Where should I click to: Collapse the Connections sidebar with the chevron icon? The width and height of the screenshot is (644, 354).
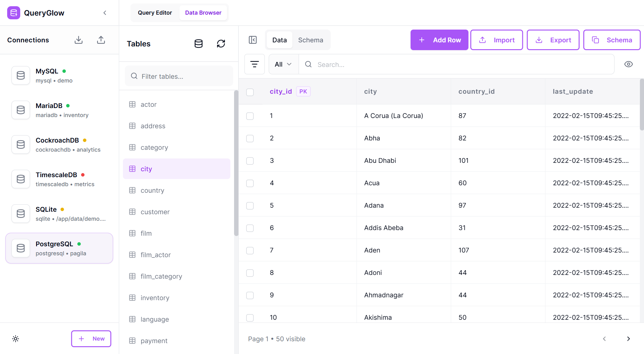105,13
